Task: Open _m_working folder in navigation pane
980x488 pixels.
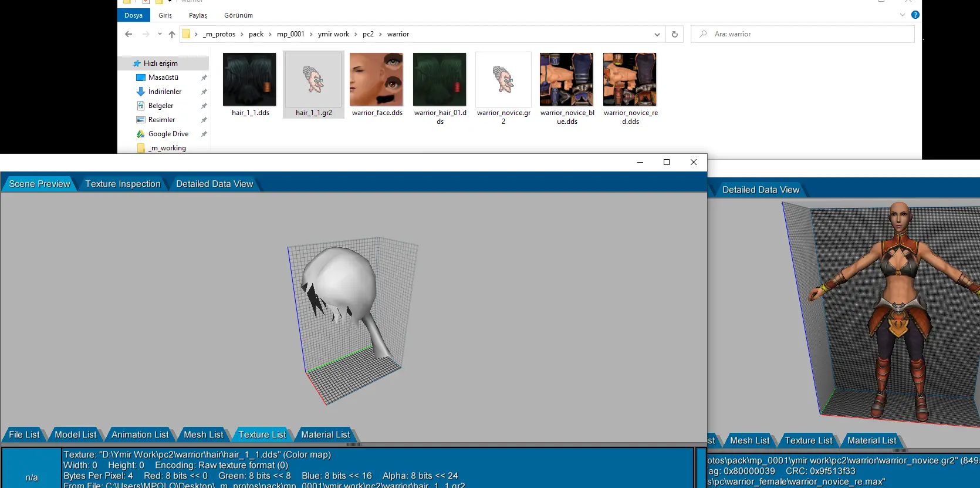Action: (x=167, y=148)
